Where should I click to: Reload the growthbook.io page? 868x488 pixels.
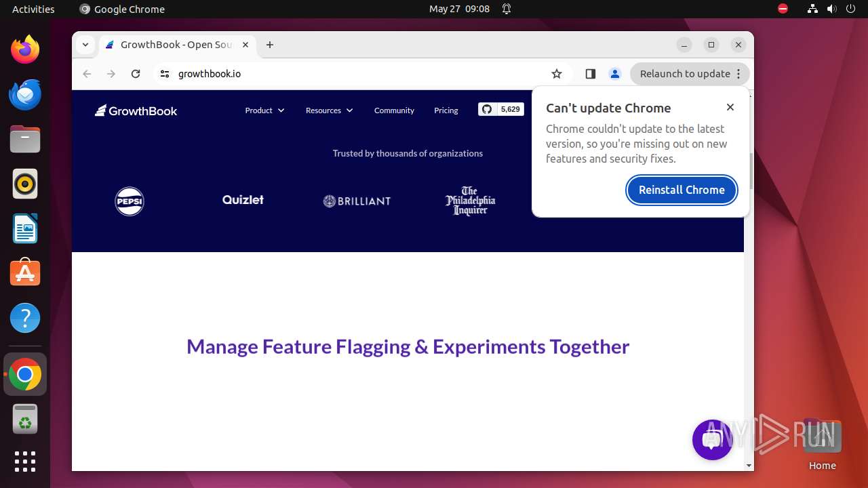[136, 74]
